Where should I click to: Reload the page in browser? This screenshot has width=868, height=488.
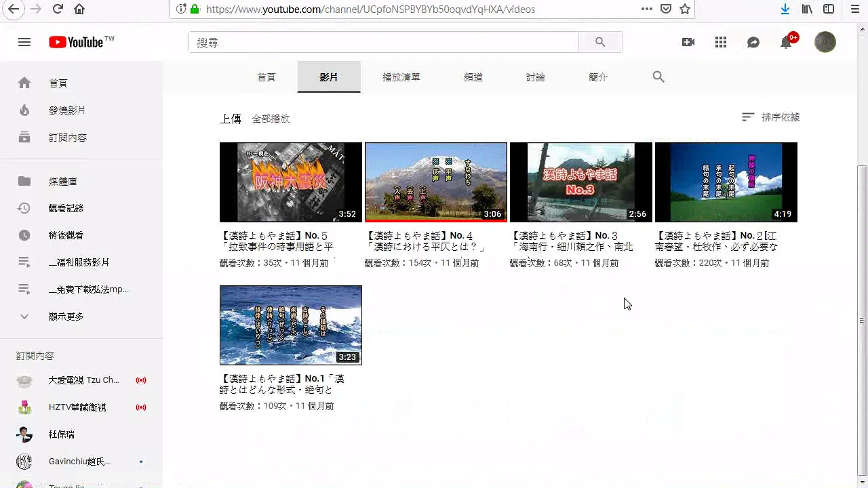click(x=58, y=9)
